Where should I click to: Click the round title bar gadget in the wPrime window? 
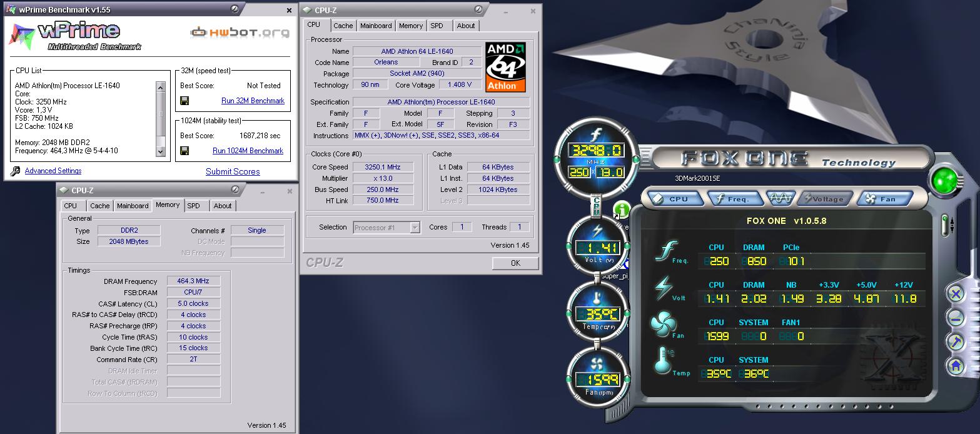click(234, 9)
